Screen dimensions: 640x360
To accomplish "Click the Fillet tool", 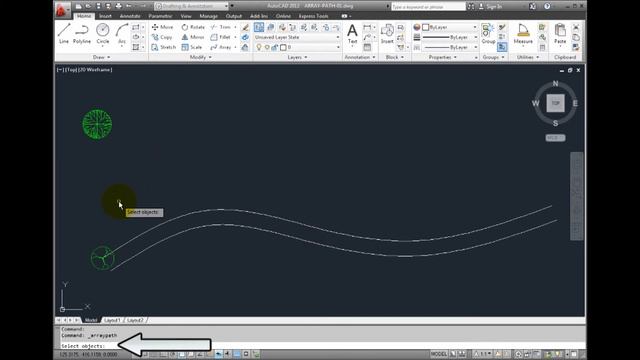I will point(221,37).
